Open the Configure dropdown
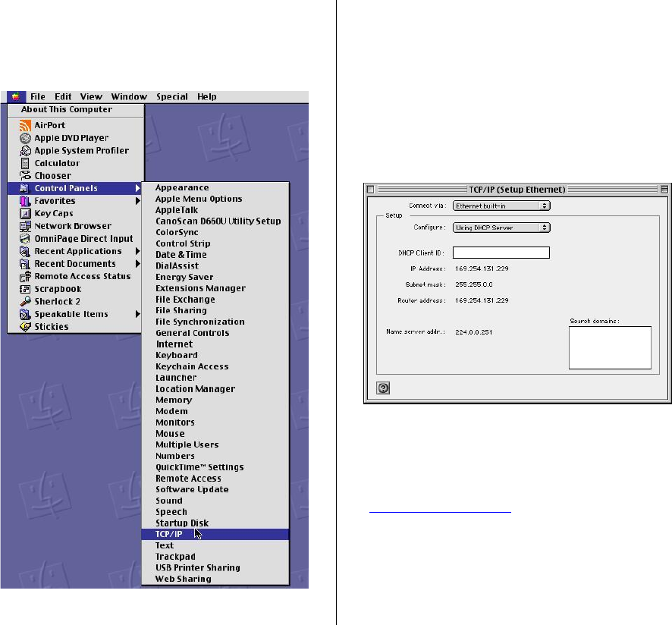Viewport: 672px width, 625px height. pyautogui.click(x=501, y=228)
